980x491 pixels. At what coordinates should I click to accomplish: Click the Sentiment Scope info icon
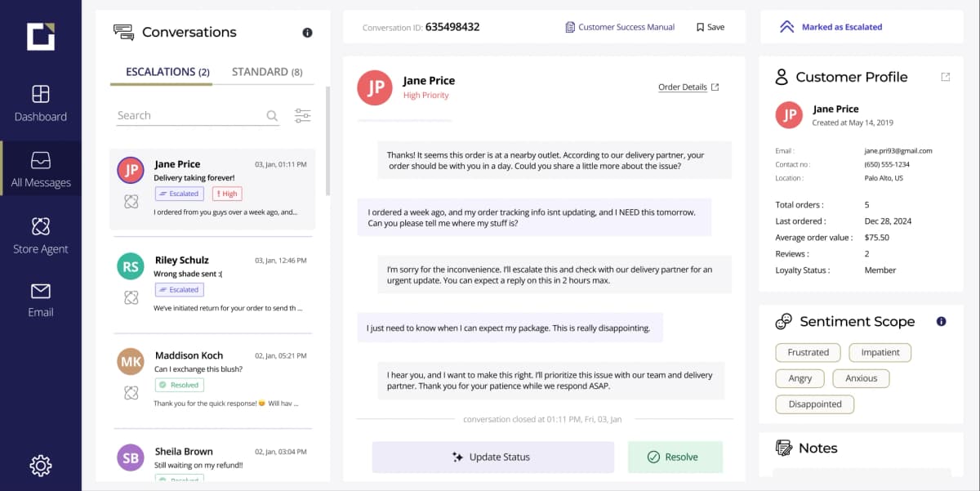point(941,322)
